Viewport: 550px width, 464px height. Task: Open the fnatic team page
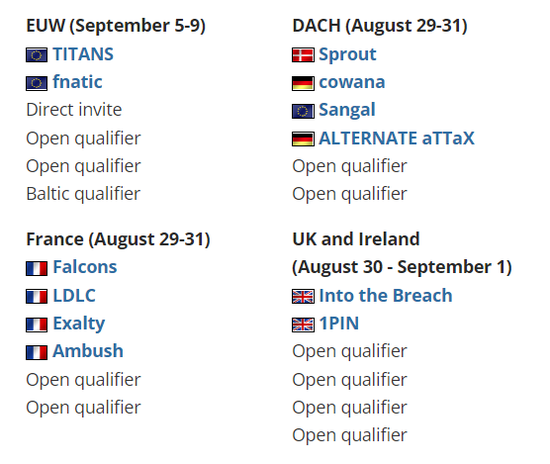(78, 82)
